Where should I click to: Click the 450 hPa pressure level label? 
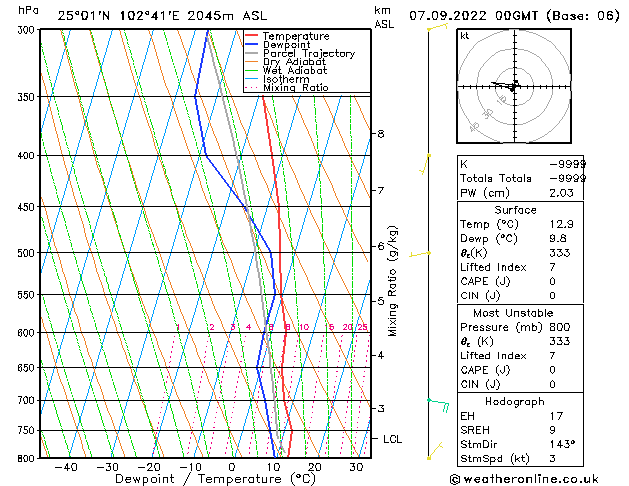click(28, 207)
